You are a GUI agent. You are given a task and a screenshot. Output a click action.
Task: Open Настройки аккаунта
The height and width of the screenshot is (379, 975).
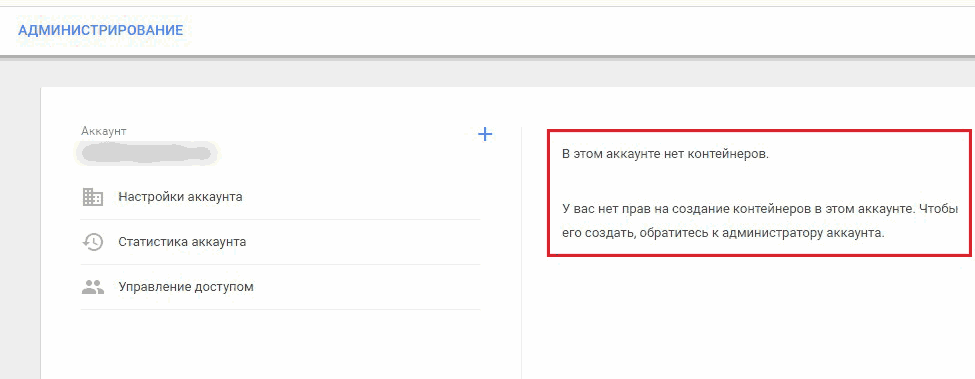pos(180,197)
